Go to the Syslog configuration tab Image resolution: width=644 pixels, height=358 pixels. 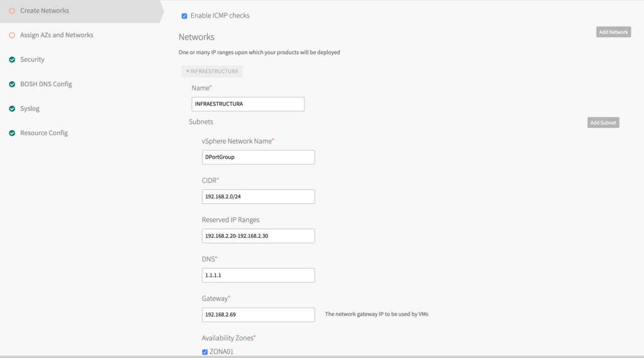[30, 109]
